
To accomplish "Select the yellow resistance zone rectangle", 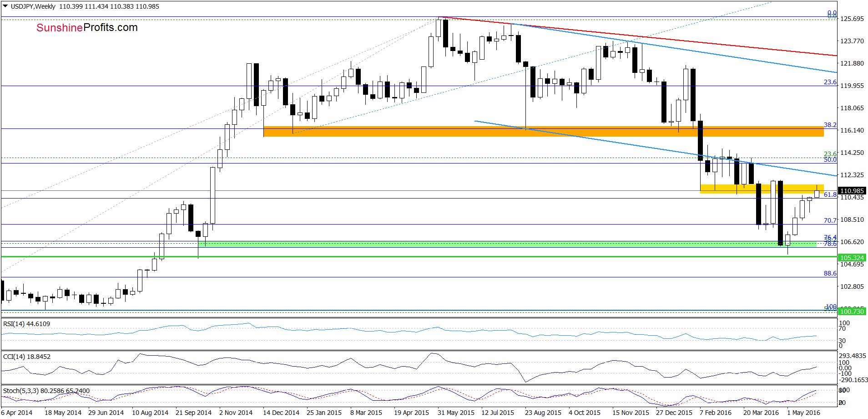I will pos(762,189).
